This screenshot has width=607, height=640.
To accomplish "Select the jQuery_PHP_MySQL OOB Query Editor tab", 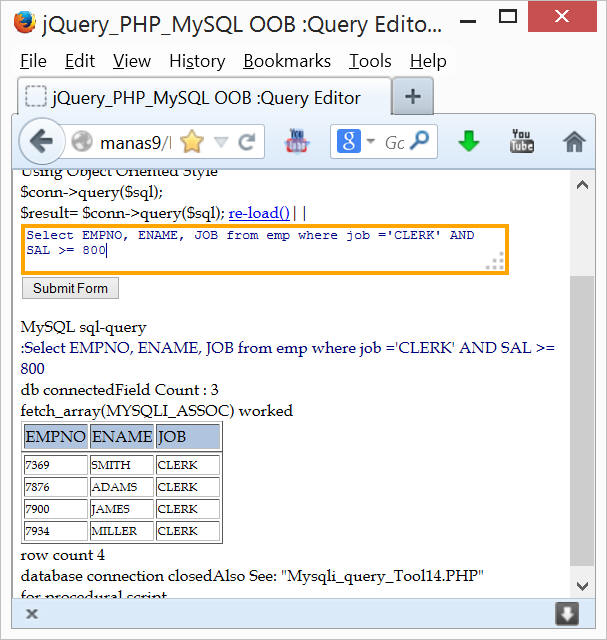I will [205, 97].
